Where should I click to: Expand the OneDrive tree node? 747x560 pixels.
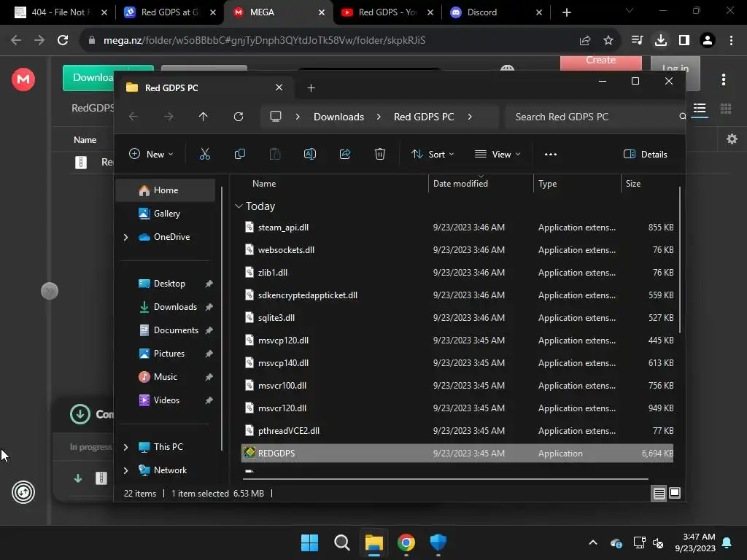125,237
